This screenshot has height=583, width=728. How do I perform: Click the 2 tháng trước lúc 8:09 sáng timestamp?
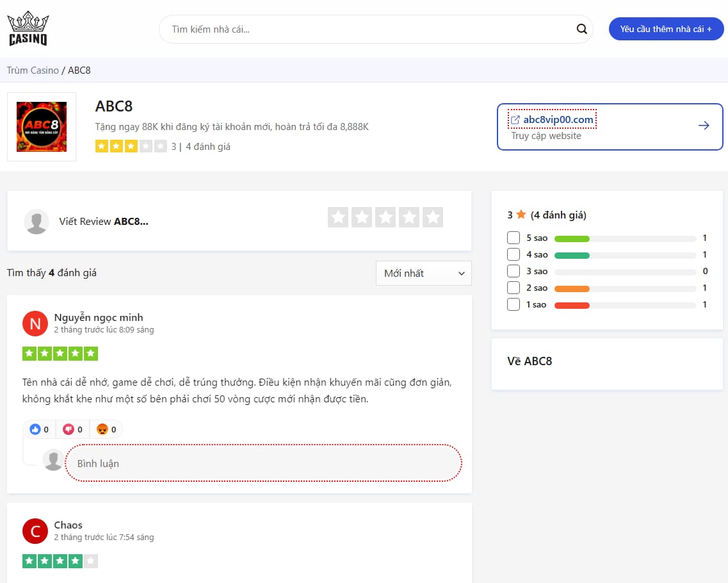(104, 330)
